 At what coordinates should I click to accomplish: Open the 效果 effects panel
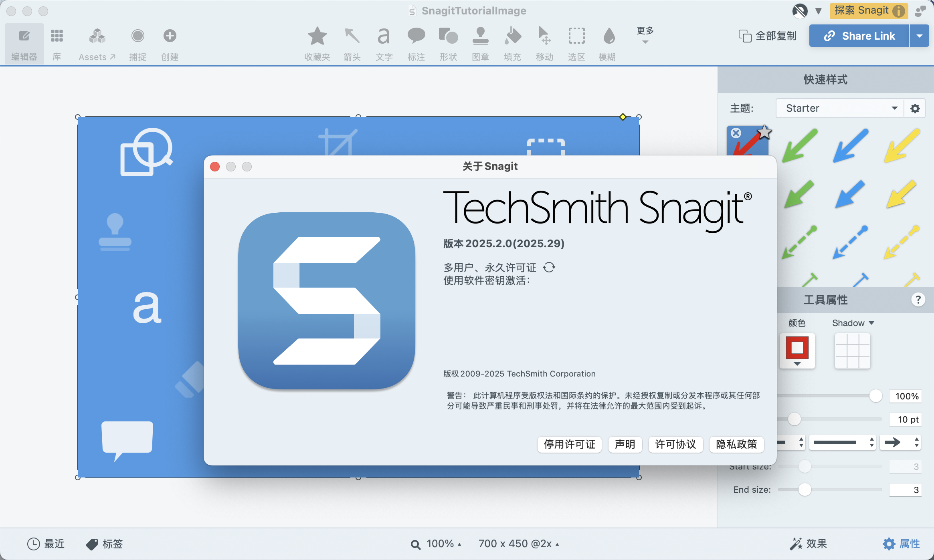tap(808, 544)
